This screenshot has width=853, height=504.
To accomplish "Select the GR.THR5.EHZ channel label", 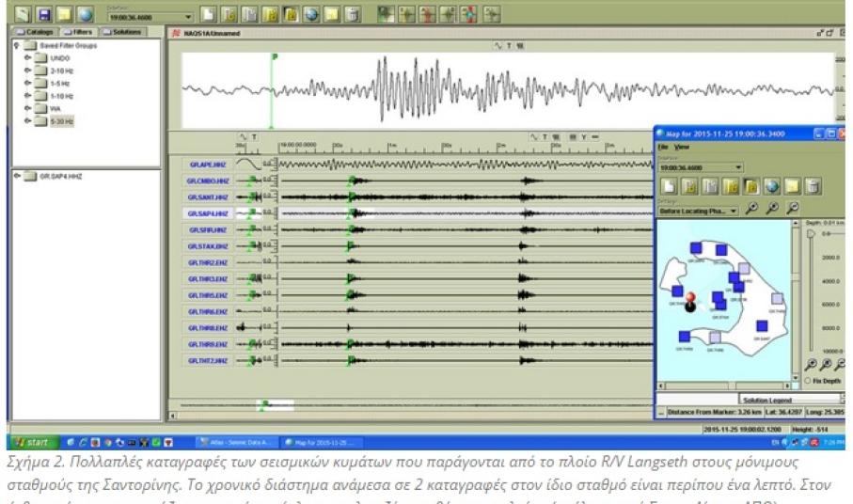I will tap(207, 295).
